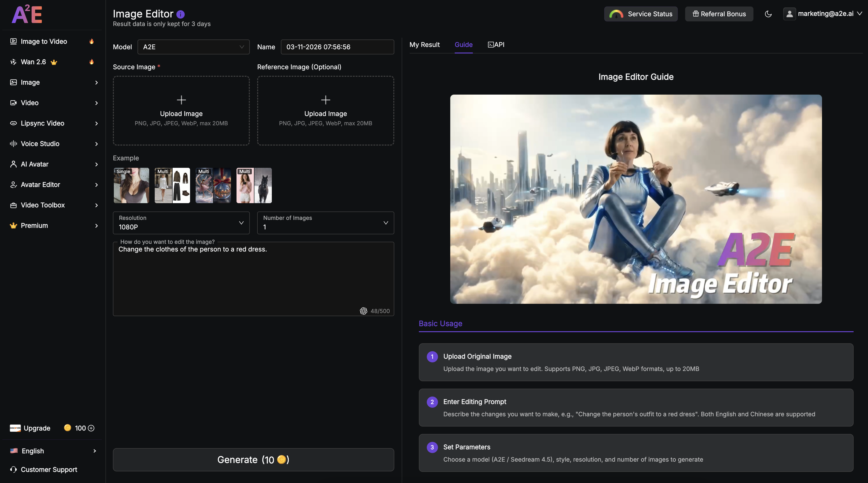The width and height of the screenshot is (868, 483).
Task: Open the Service Status button
Action: pos(641,14)
